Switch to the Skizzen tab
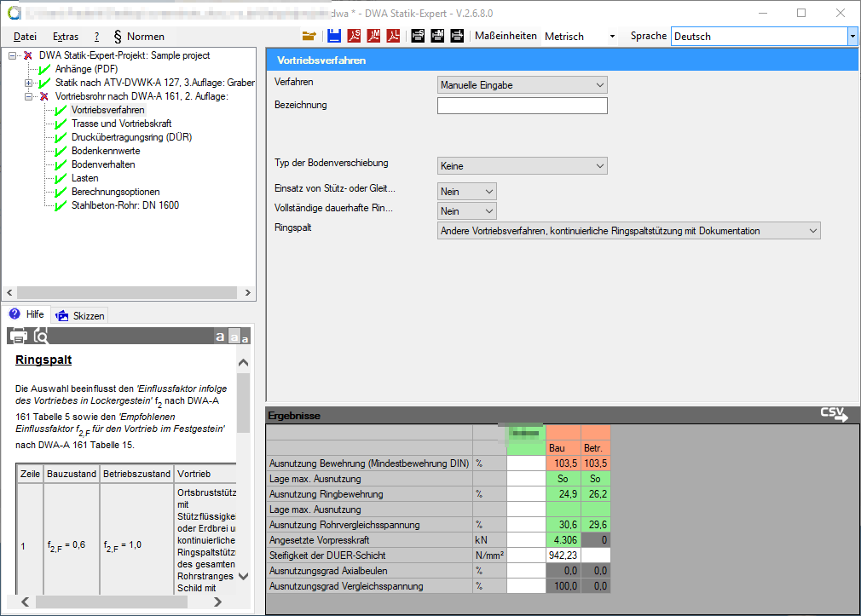The width and height of the screenshot is (861, 616). click(x=80, y=315)
